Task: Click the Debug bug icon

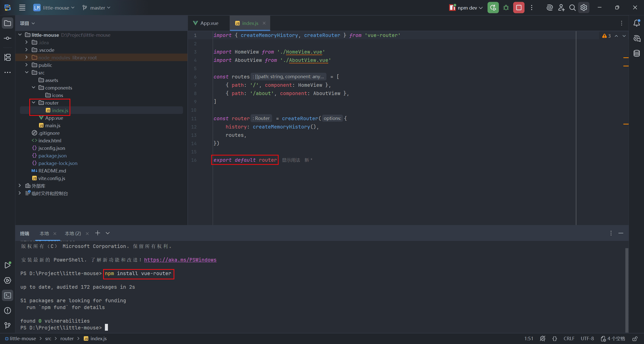Action: 506,8
